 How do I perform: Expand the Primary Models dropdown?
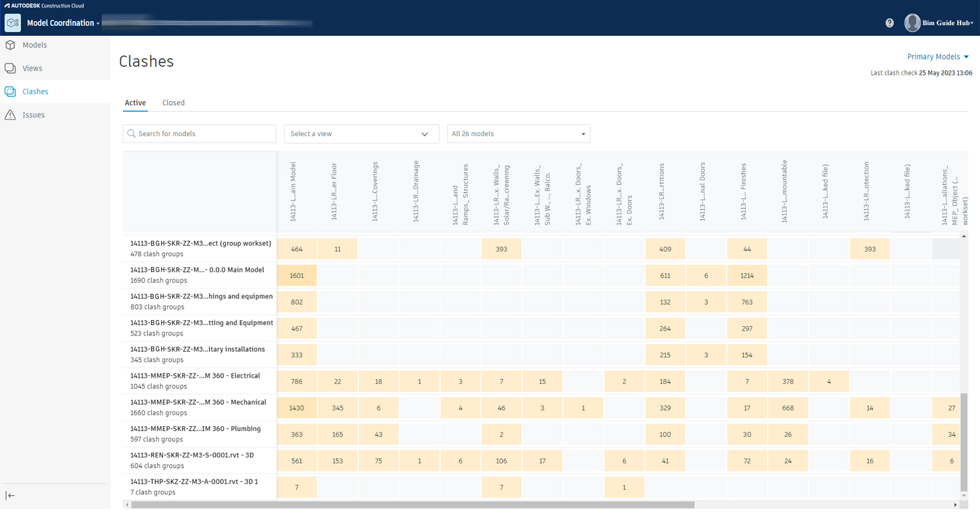(938, 57)
